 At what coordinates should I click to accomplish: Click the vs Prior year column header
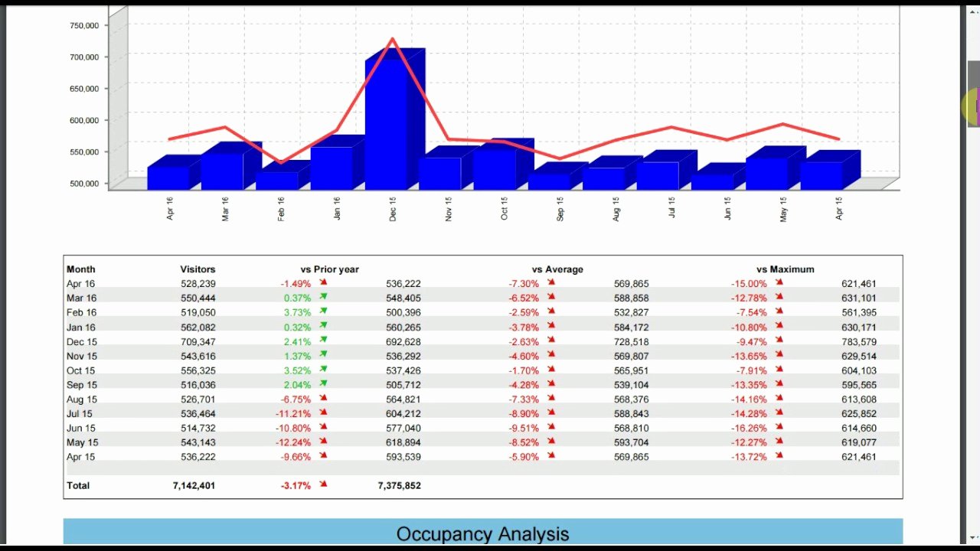[x=330, y=269]
